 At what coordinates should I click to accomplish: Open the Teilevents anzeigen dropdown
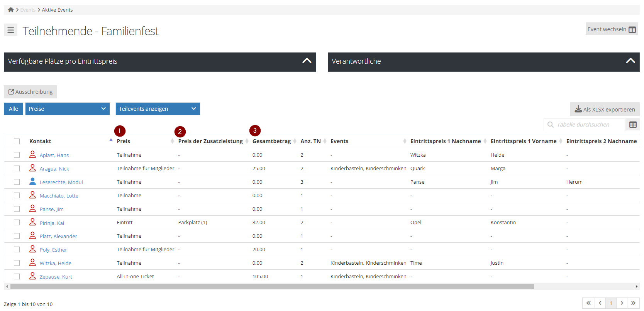[x=158, y=109]
